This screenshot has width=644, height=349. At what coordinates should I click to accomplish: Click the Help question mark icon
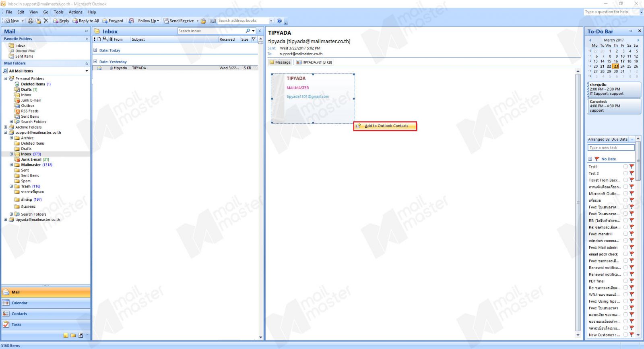click(279, 21)
